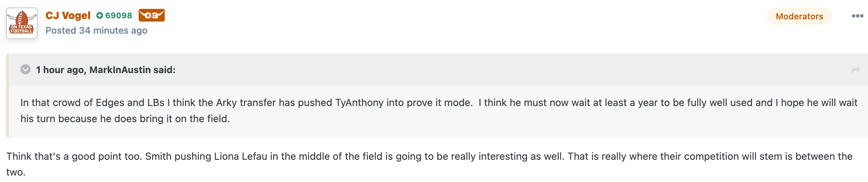The height and width of the screenshot is (182, 868).
Task: Click the '1 hour ago, MarkInAustin said:' header
Action: coord(106,70)
